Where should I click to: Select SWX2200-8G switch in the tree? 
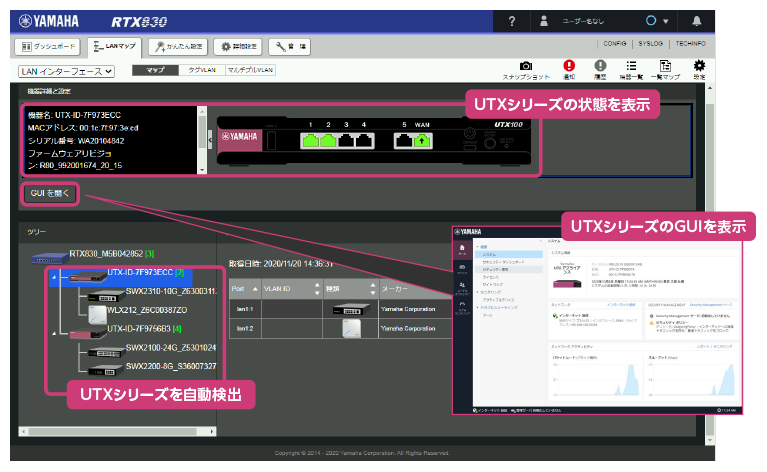point(171,366)
